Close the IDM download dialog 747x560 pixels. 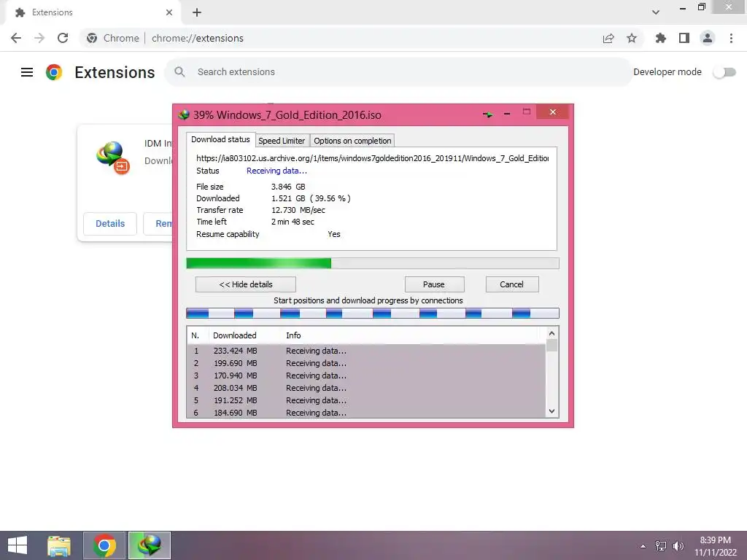(553, 112)
